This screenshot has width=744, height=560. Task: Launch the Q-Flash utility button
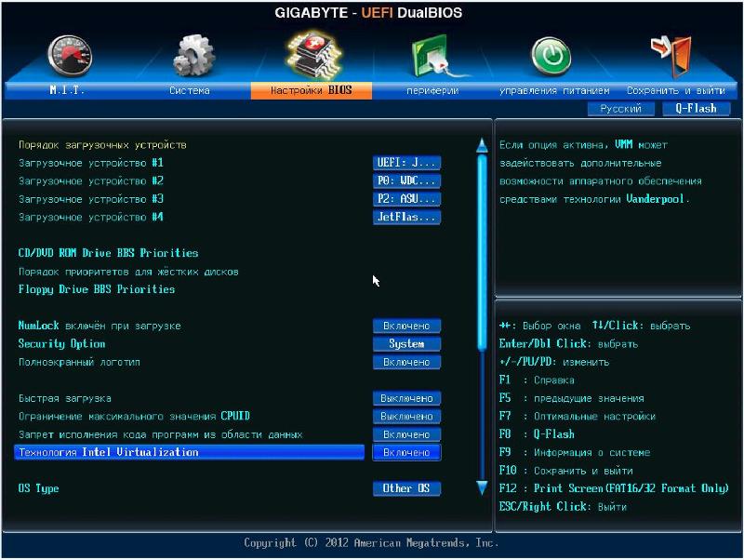696,109
